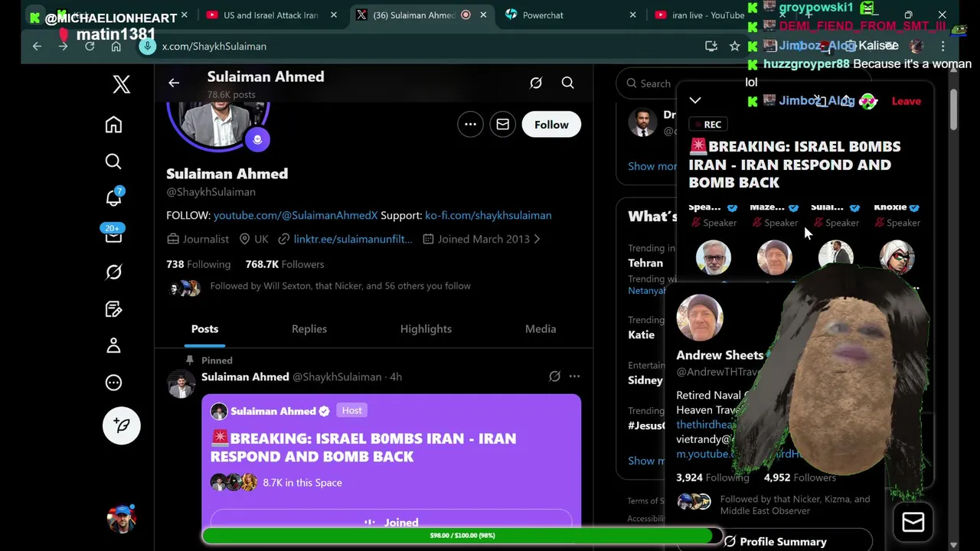Click donation goal progress bar
980x551 pixels.
click(x=462, y=536)
